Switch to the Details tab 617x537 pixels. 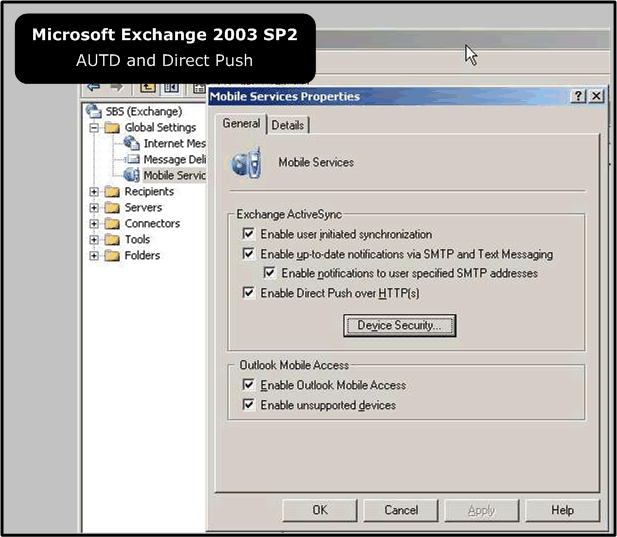tap(288, 125)
